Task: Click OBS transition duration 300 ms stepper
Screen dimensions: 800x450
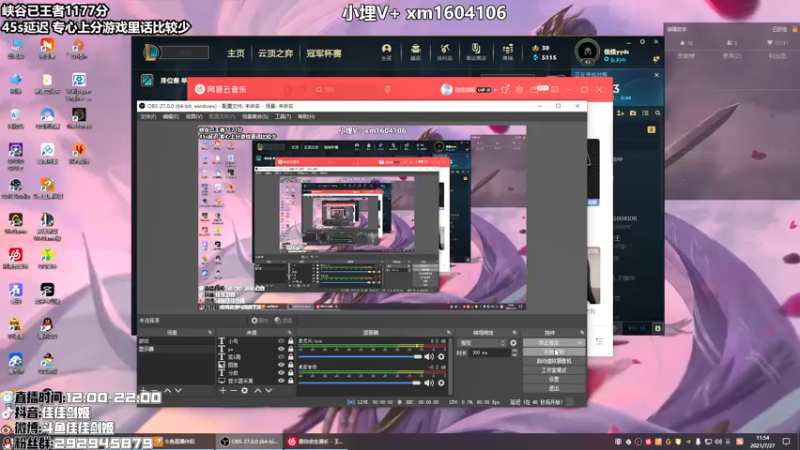Action: 514,353
